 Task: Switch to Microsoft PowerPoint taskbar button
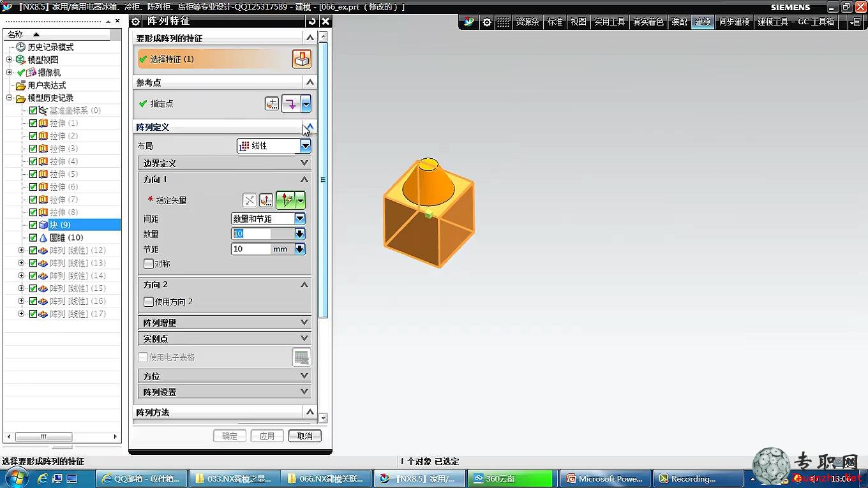(605, 478)
